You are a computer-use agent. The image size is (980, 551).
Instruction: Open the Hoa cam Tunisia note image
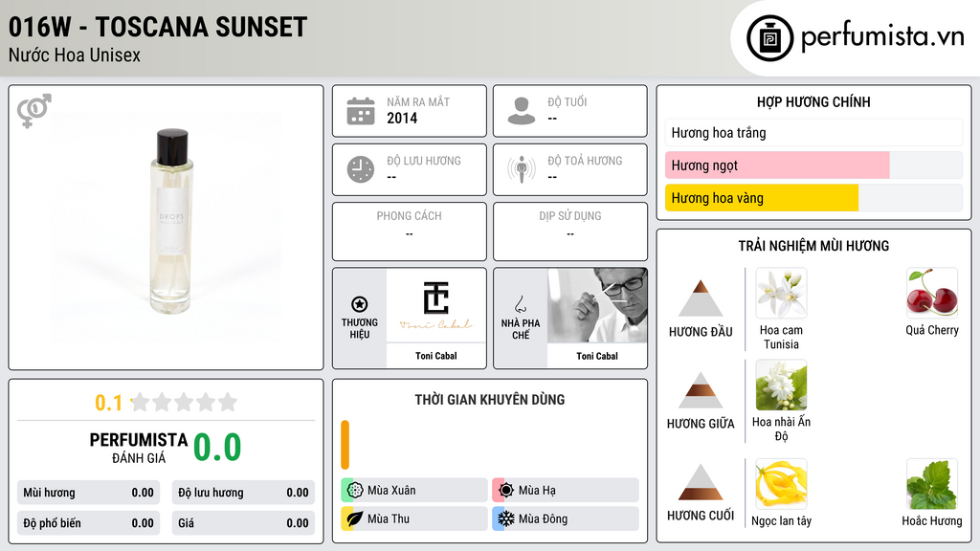[x=781, y=293]
